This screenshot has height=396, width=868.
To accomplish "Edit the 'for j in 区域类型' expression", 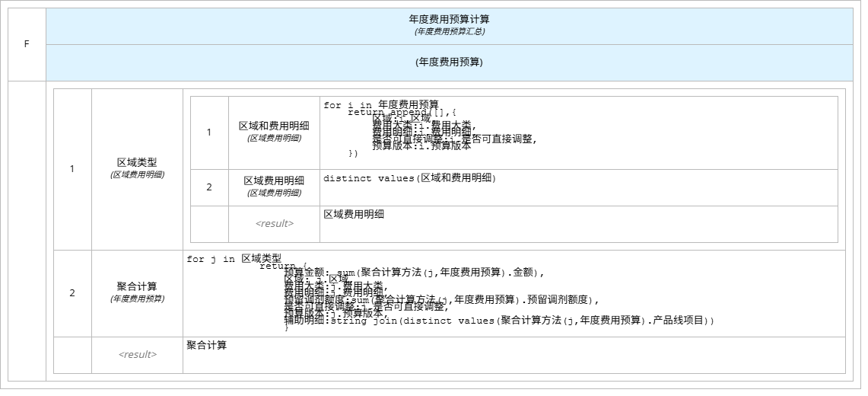I will (513, 293).
